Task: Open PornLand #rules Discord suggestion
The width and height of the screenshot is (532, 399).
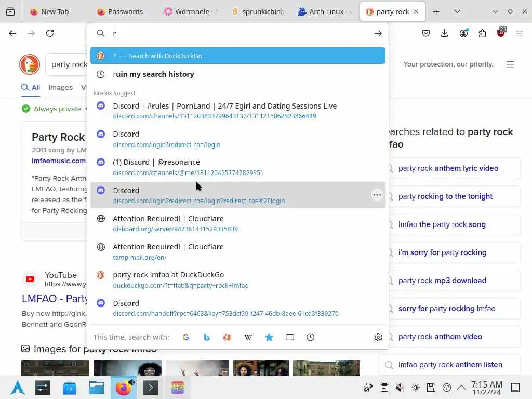Action: click(x=238, y=111)
